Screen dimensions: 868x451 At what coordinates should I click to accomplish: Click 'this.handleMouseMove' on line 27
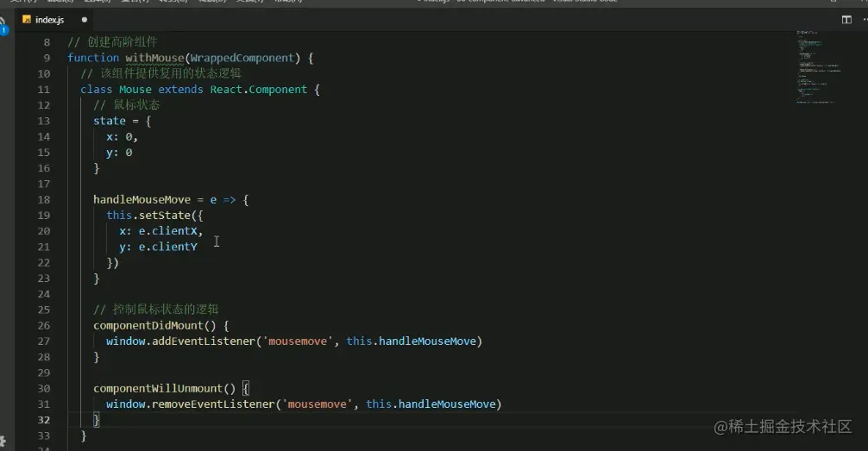tap(412, 341)
